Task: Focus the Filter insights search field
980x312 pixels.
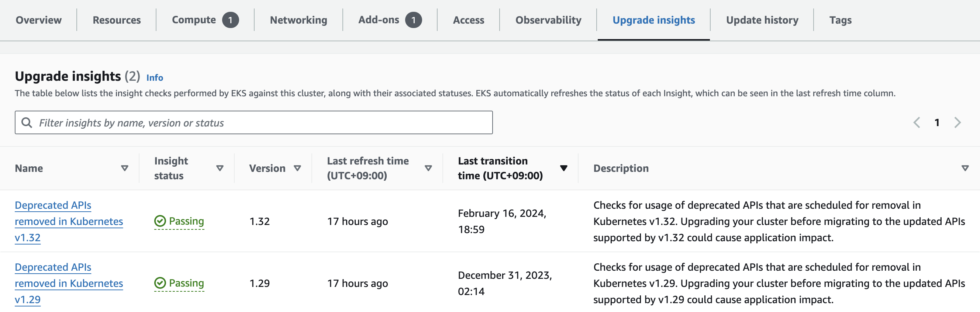Action: tap(254, 123)
